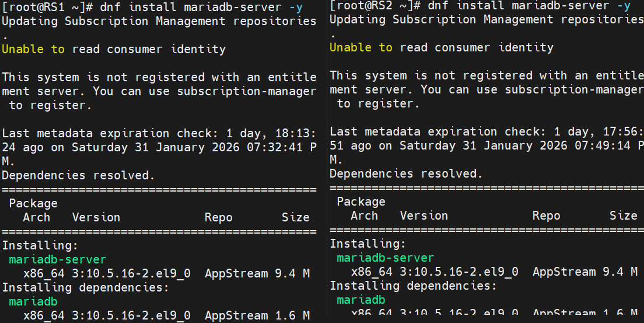This screenshot has height=323, width=644.
Task: Click 'Updating Subscription Management repositories' in RS2 terminal
Action: coord(487,19)
